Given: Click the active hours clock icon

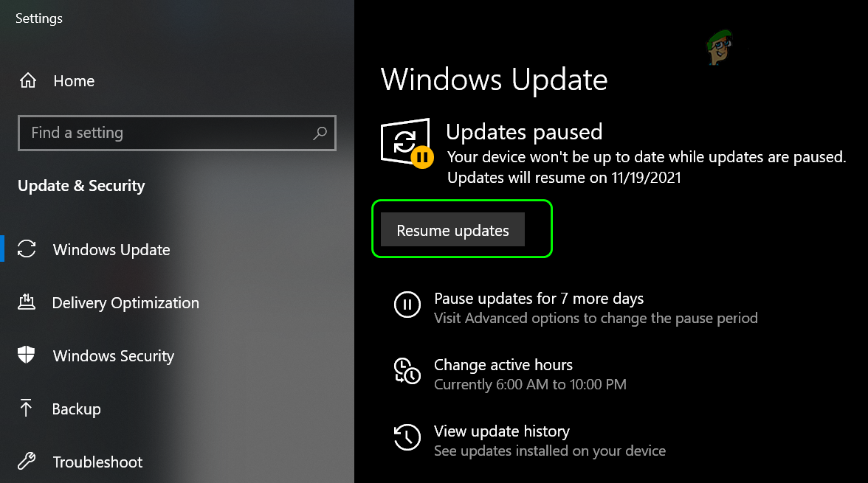Looking at the screenshot, I should tap(407, 371).
